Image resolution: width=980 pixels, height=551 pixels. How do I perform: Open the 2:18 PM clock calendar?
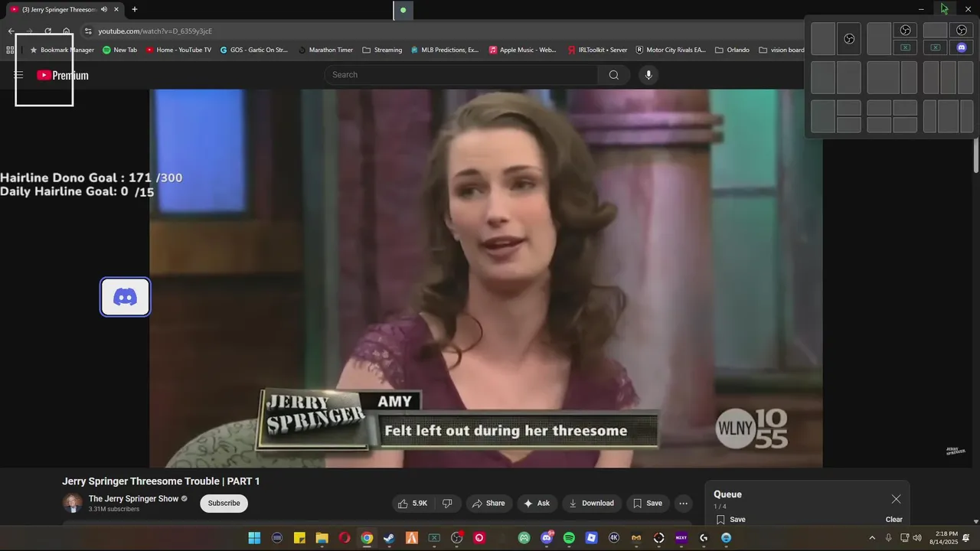coord(946,538)
